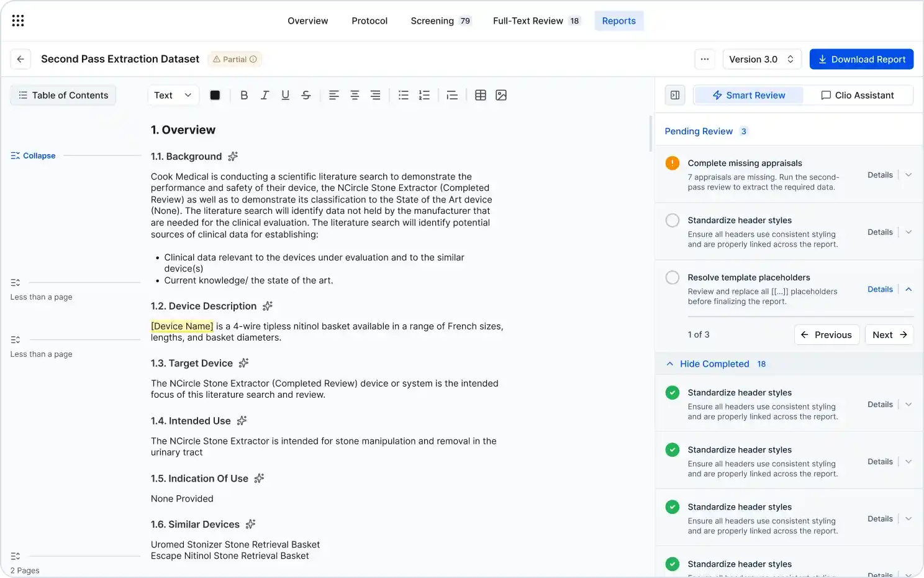Open Details for Resolve template placeholders
The height and width of the screenshot is (578, 924).
tap(880, 290)
